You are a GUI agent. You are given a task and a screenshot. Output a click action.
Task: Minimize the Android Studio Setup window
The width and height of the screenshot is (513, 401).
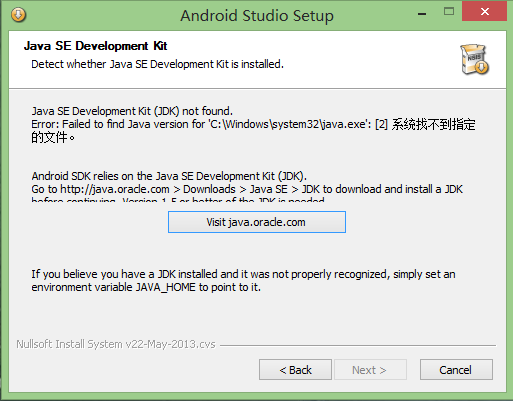[422, 13]
